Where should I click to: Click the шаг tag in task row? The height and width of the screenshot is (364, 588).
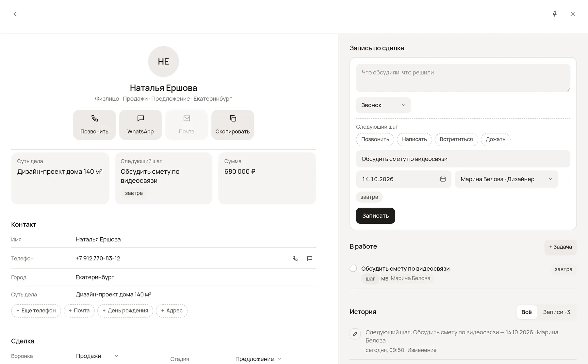coord(370,278)
